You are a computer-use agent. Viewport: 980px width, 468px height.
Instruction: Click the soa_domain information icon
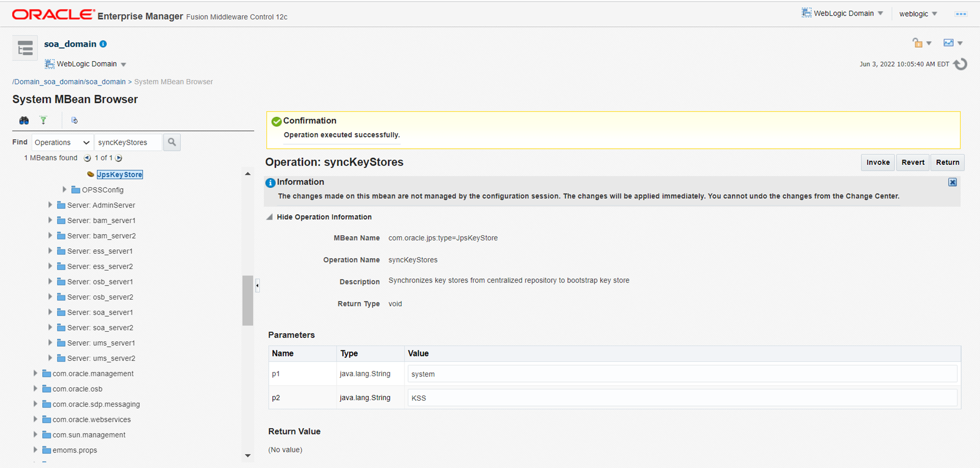pyautogui.click(x=103, y=44)
